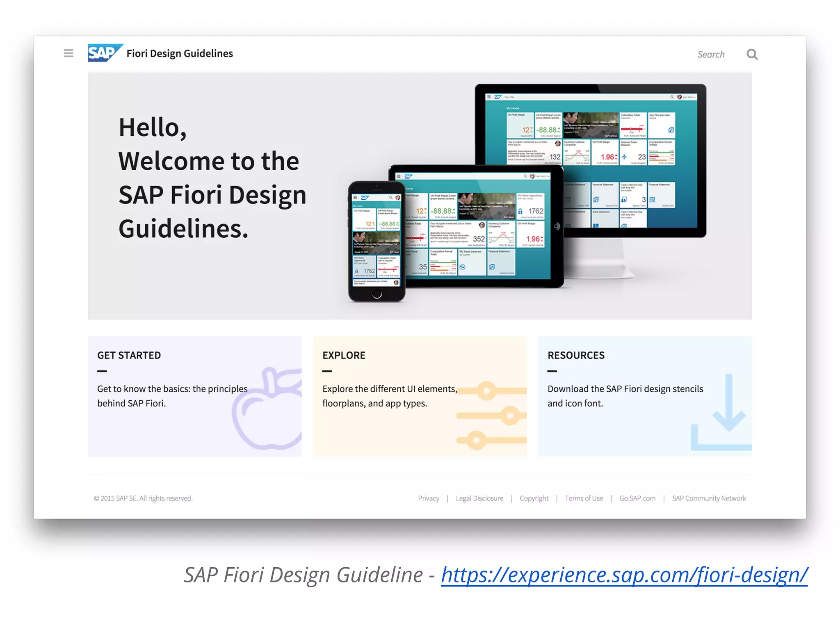Open the Privacy footer link

[x=429, y=498]
